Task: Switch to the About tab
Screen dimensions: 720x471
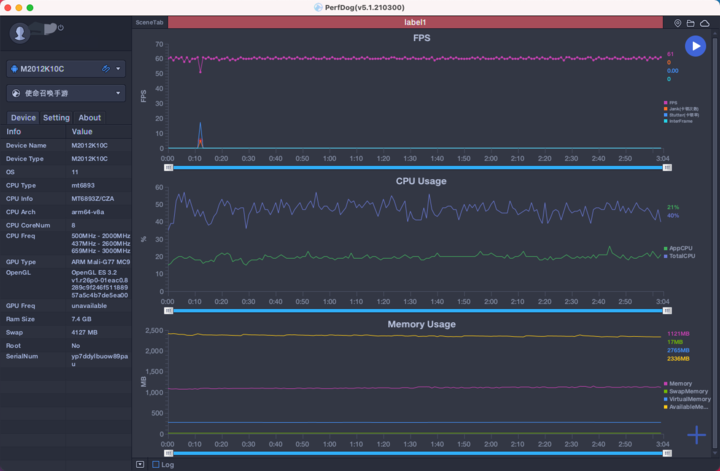Action: [89, 117]
